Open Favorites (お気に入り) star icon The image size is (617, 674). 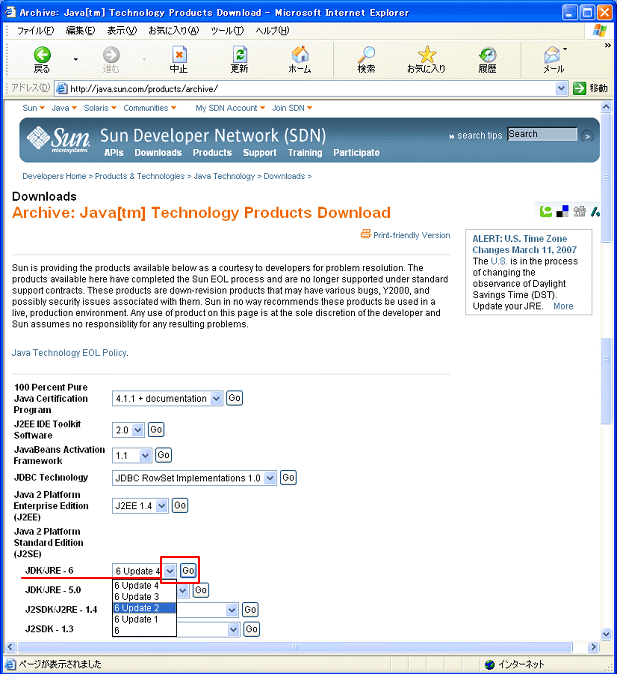[427, 55]
